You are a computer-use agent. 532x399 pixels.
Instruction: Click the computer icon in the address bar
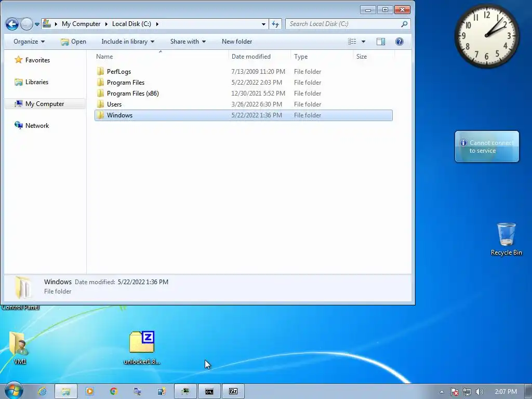pos(47,24)
